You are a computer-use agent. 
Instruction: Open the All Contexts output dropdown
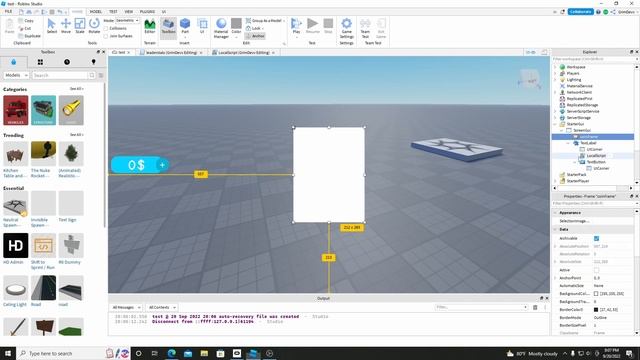[162, 307]
